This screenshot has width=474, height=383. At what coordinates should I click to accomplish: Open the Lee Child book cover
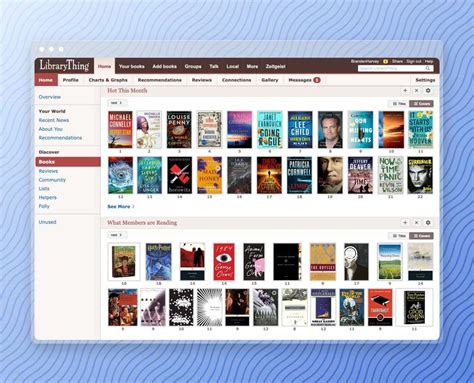[x=300, y=130]
